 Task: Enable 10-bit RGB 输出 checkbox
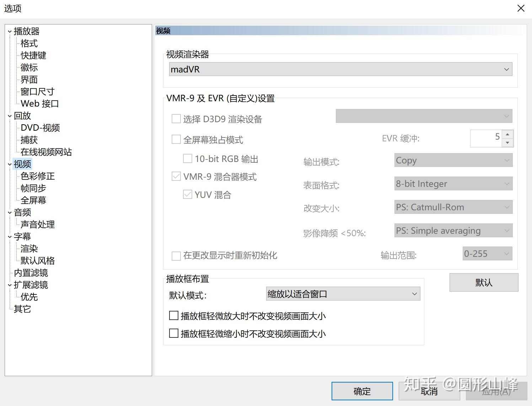point(188,158)
